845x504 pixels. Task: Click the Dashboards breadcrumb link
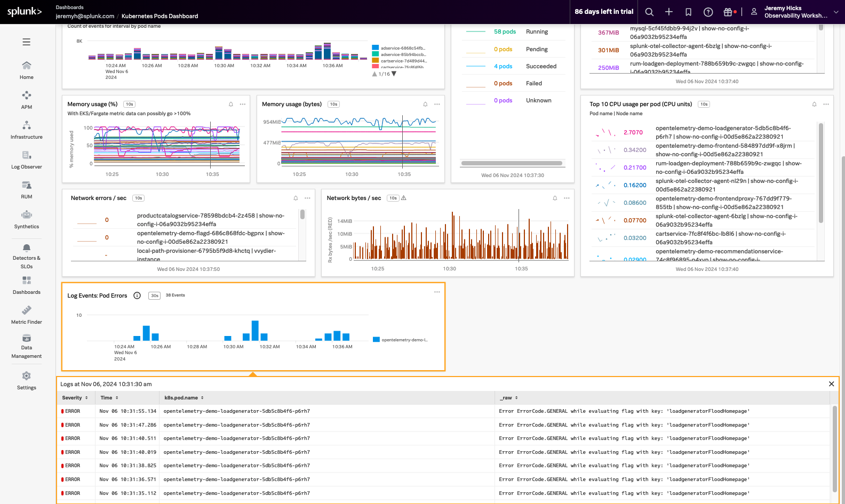coord(69,7)
